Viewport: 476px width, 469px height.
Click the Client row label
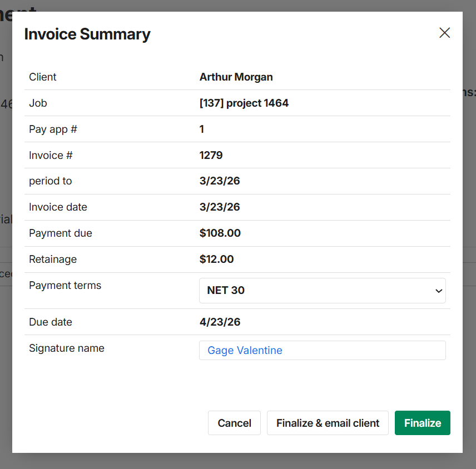(43, 77)
